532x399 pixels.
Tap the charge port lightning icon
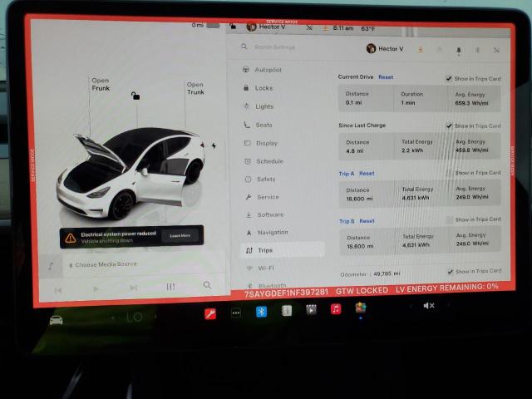click(x=214, y=145)
